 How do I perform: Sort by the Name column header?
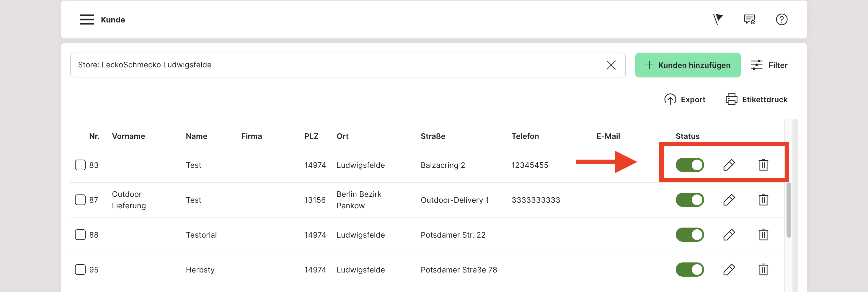click(196, 136)
